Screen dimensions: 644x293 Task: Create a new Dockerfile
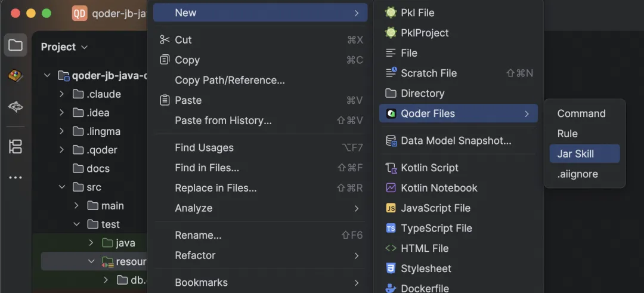(425, 288)
